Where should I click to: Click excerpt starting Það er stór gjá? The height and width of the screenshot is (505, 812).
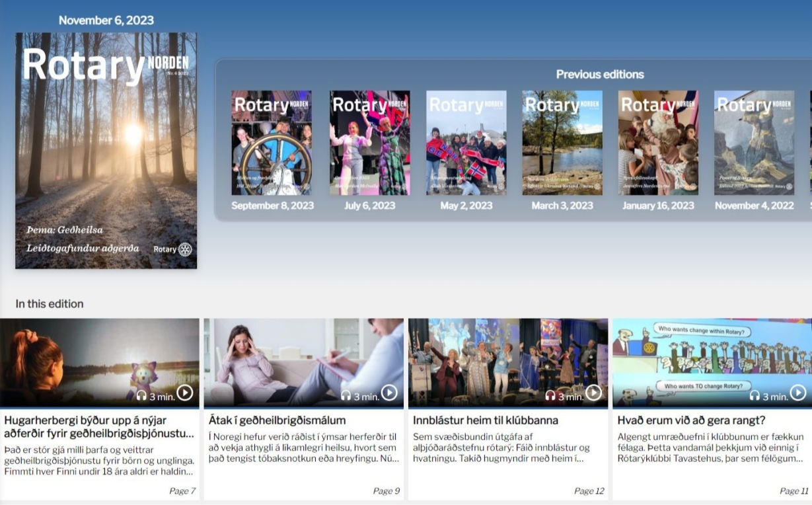(x=99, y=461)
